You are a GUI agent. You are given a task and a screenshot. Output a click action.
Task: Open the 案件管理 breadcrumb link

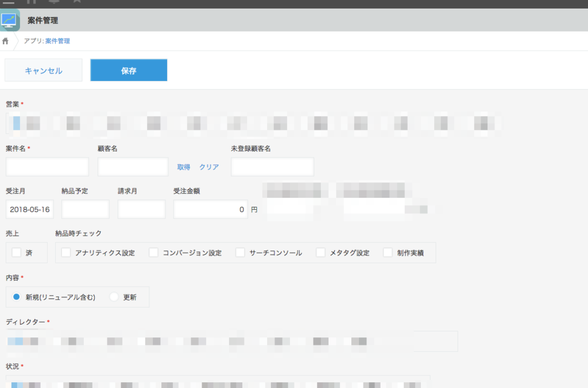point(57,41)
